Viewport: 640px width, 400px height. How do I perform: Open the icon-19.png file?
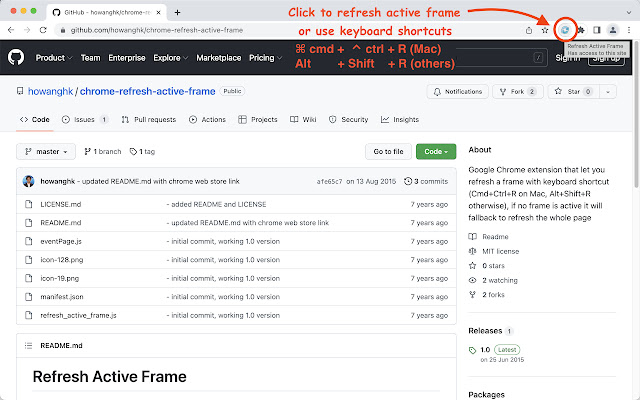pyautogui.click(x=60, y=278)
